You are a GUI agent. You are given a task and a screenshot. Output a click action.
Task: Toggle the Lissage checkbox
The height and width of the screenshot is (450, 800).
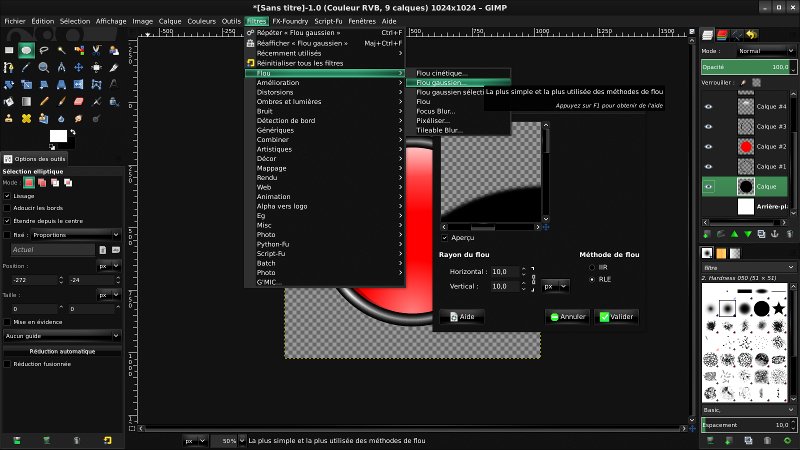pyautogui.click(x=7, y=196)
